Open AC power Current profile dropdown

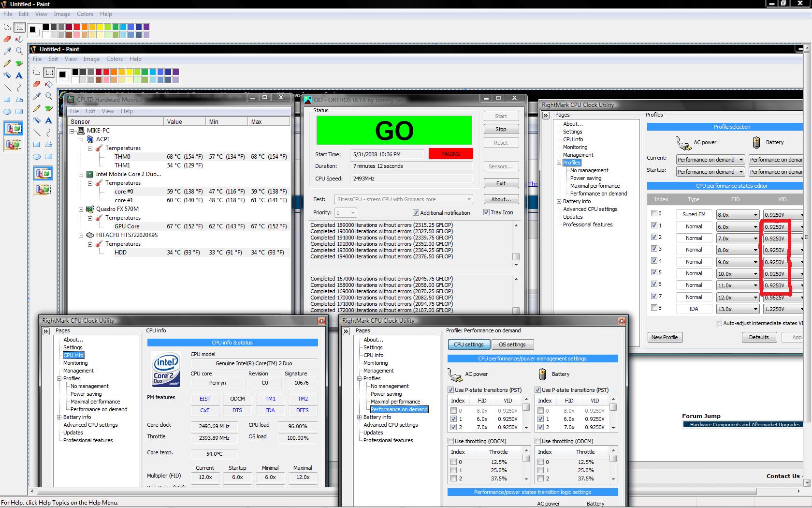pos(710,160)
